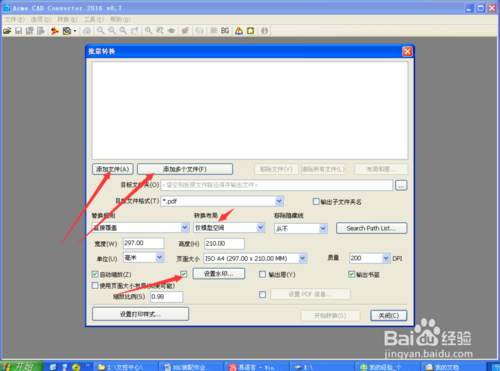Screen dimensions: 500x371
Task: Click the target folder path input field
Action: (x=277, y=185)
